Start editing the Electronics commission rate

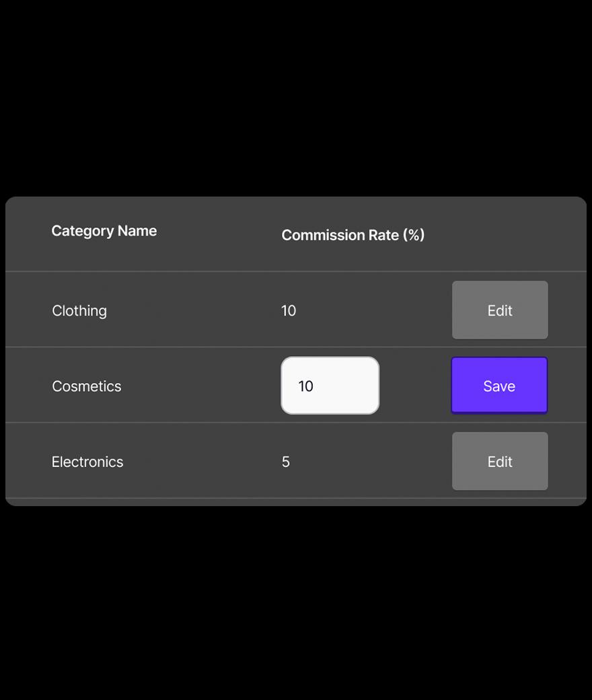[x=500, y=462]
